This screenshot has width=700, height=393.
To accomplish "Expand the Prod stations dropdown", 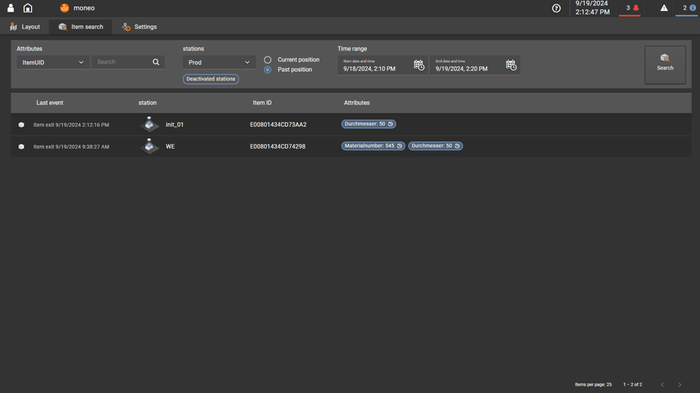I will (x=219, y=63).
